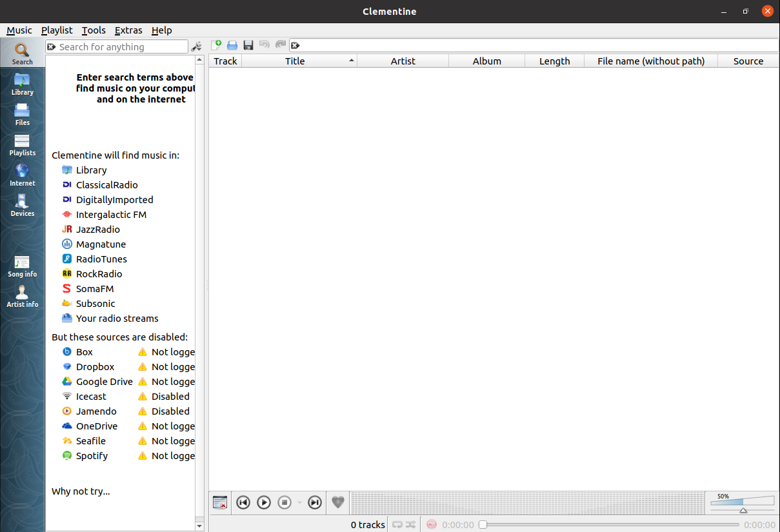This screenshot has height=532, width=780.
Task: Select the Spotify source entry
Action: 92,455
